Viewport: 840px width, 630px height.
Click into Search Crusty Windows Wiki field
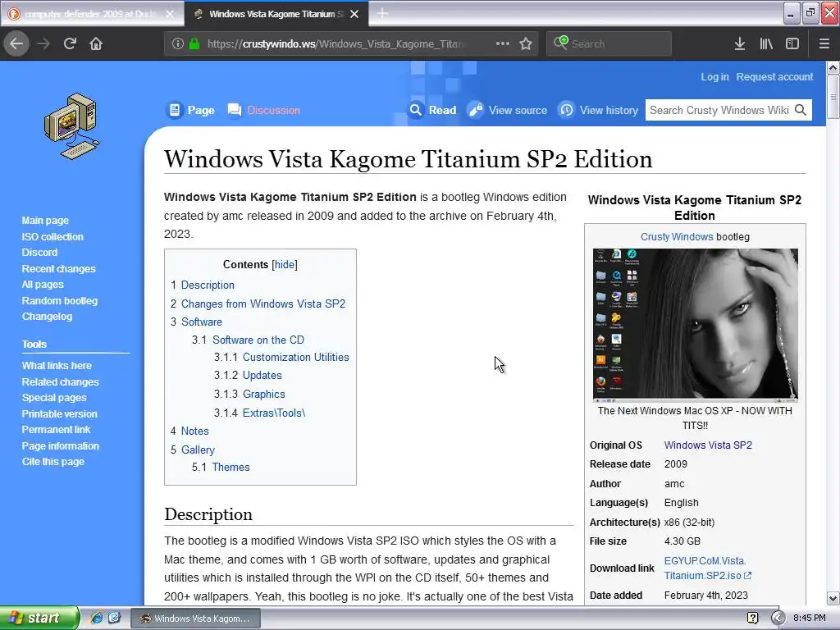719,111
